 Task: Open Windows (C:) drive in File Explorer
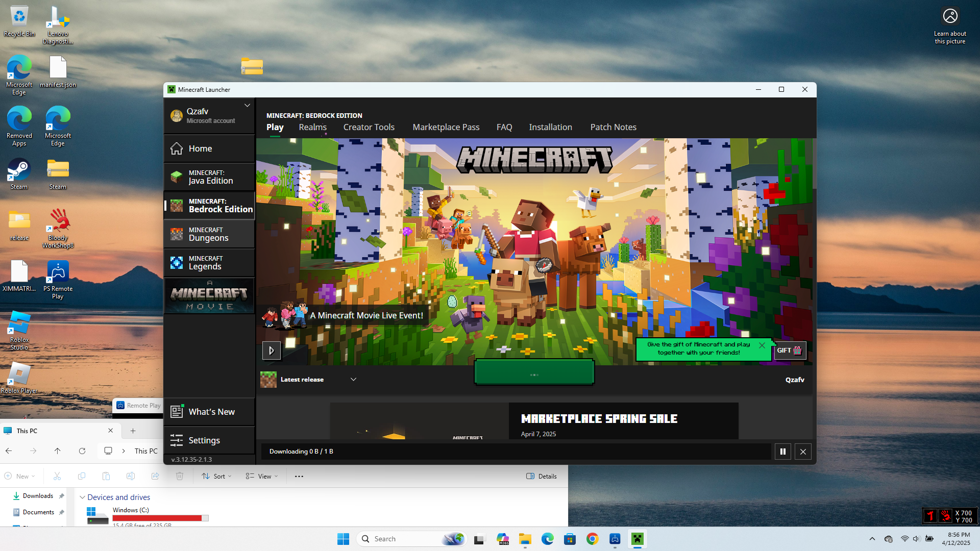pyautogui.click(x=148, y=516)
